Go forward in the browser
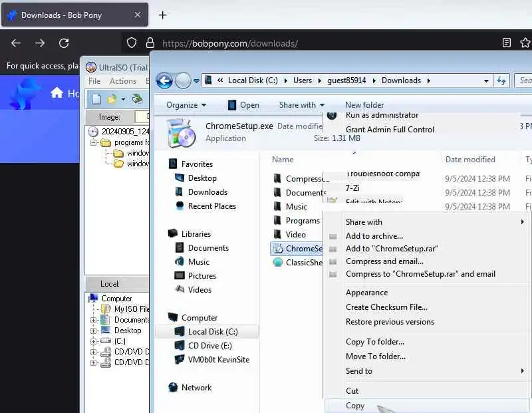 tap(40, 43)
